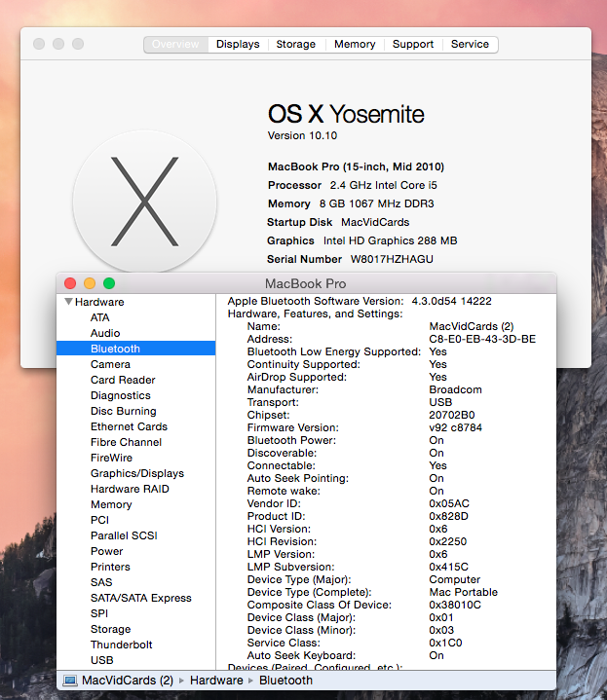Viewport: 607px width, 700px height.
Task: Collapse the Hardware tree section
Action: (68, 302)
